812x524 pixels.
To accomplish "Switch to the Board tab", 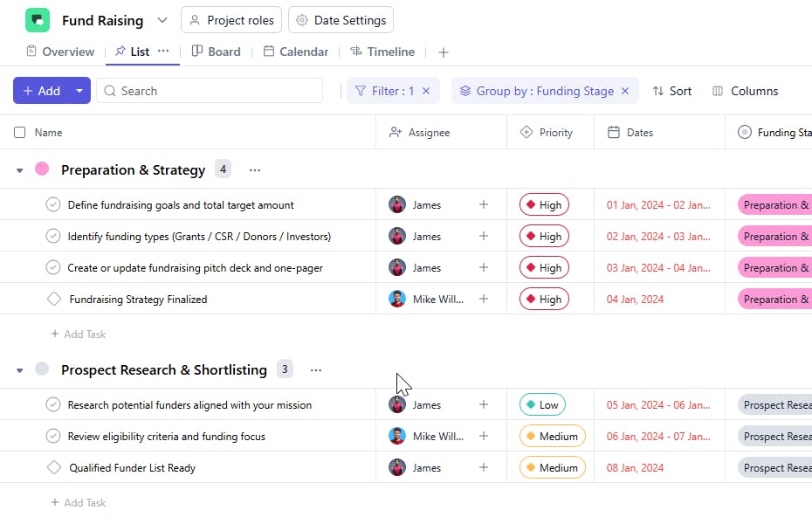I will (x=217, y=52).
